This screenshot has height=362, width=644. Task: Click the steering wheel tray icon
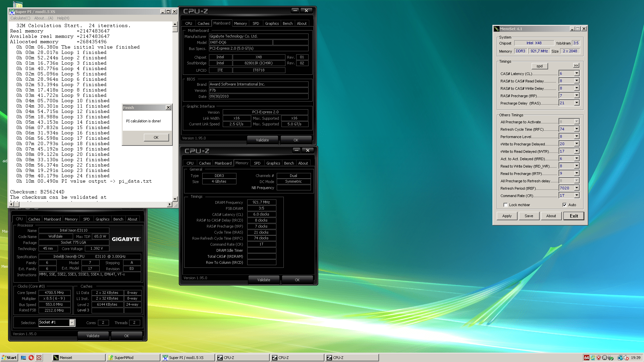(x=604, y=358)
